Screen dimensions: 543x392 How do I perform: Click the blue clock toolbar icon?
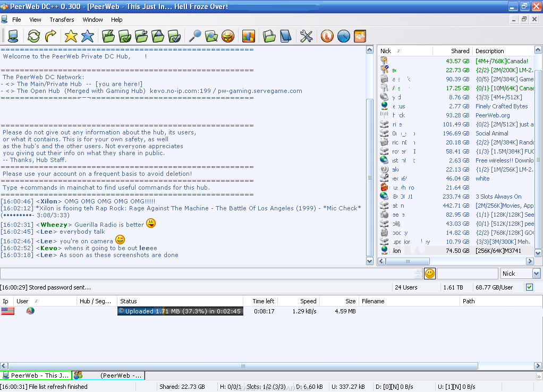[x=344, y=36]
